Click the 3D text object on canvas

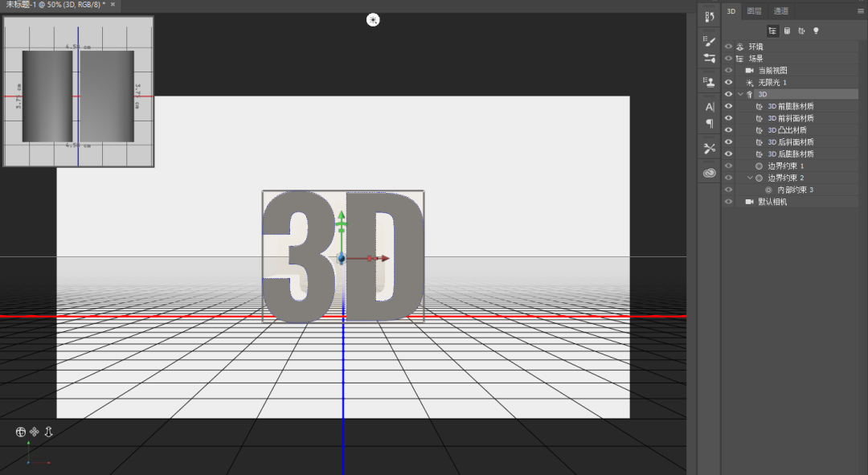tap(343, 256)
